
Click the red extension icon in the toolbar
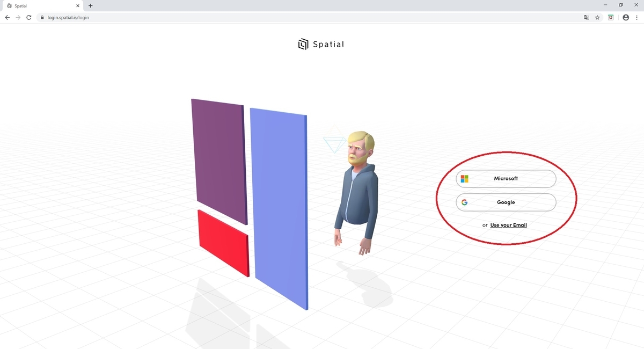point(611,17)
